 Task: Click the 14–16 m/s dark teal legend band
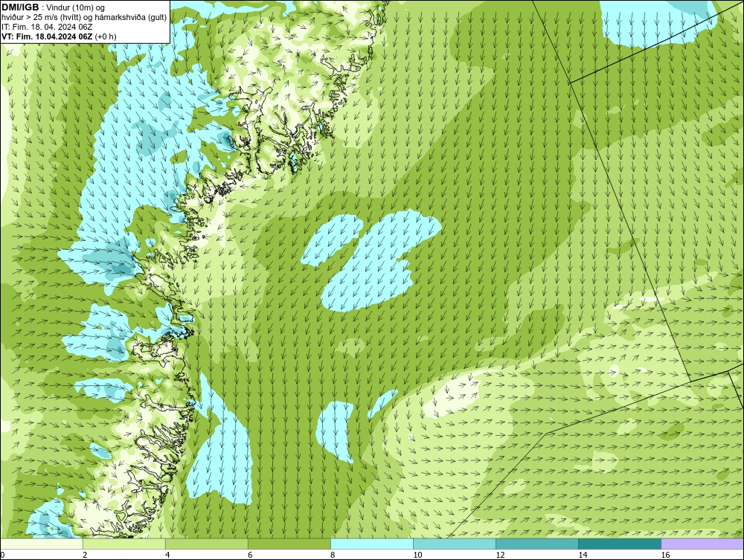[x=620, y=544]
